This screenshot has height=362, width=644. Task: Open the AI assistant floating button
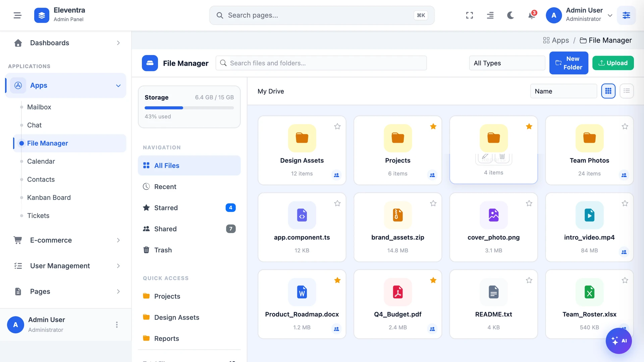coord(619,341)
